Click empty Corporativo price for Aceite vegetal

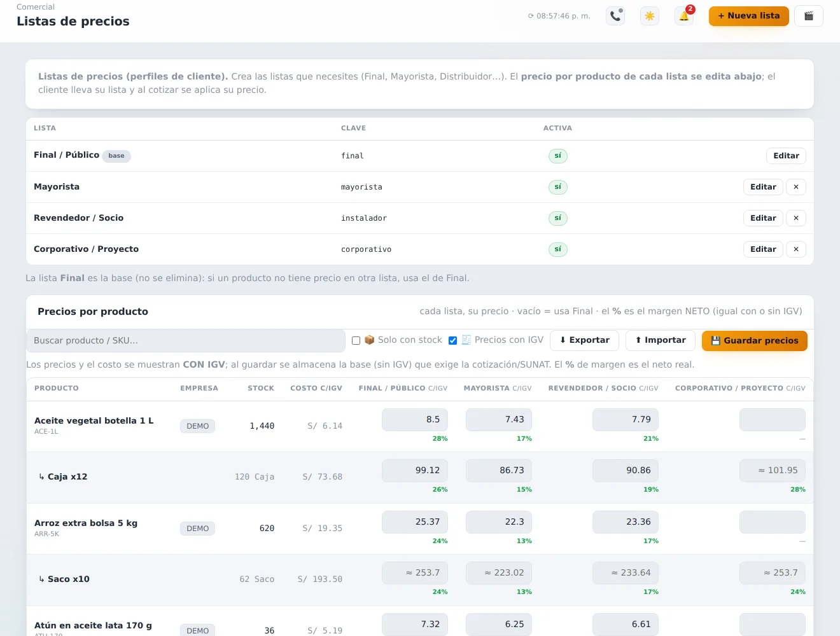pyautogui.click(x=773, y=420)
